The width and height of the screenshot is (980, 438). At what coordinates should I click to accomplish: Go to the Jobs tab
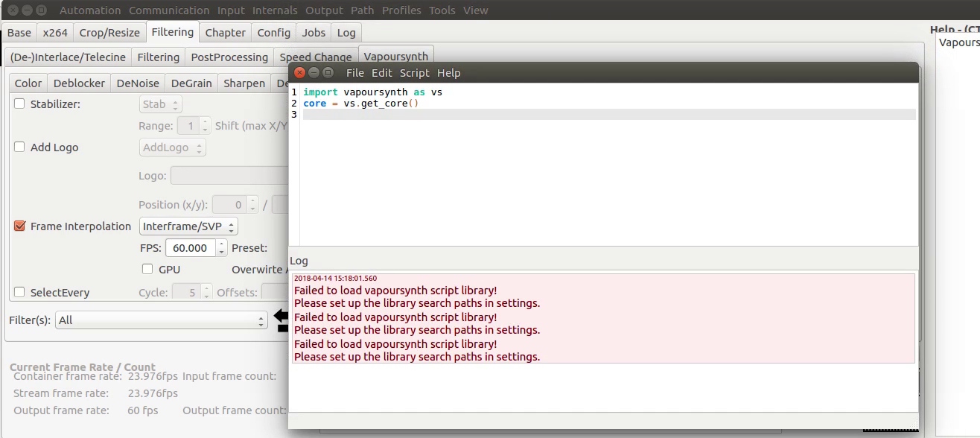[x=314, y=33]
